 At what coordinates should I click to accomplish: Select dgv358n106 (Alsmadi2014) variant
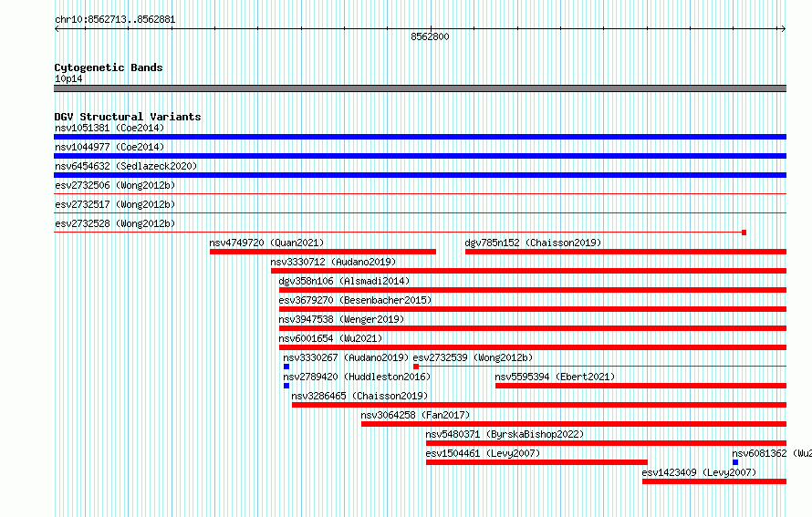click(344, 281)
